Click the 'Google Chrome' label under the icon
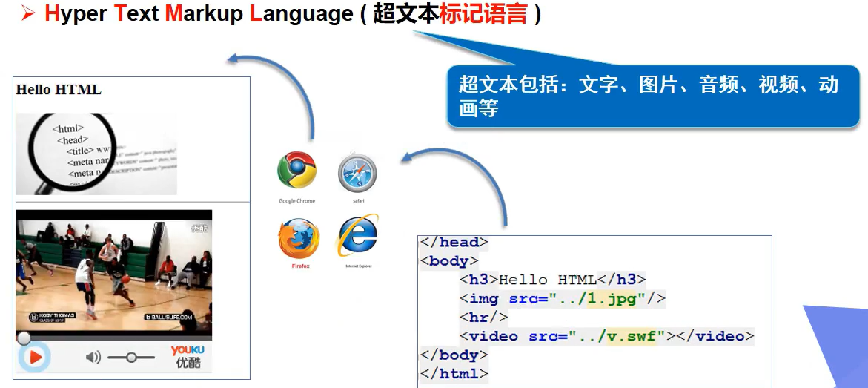 [x=296, y=201]
